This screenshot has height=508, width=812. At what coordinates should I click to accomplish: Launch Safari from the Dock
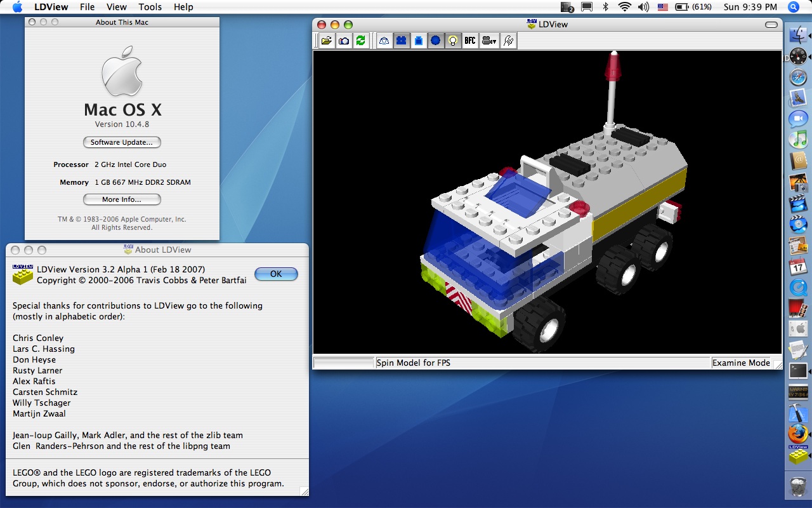798,77
